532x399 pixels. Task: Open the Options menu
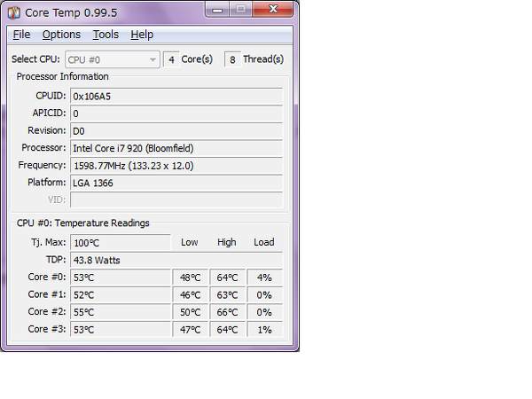point(61,35)
